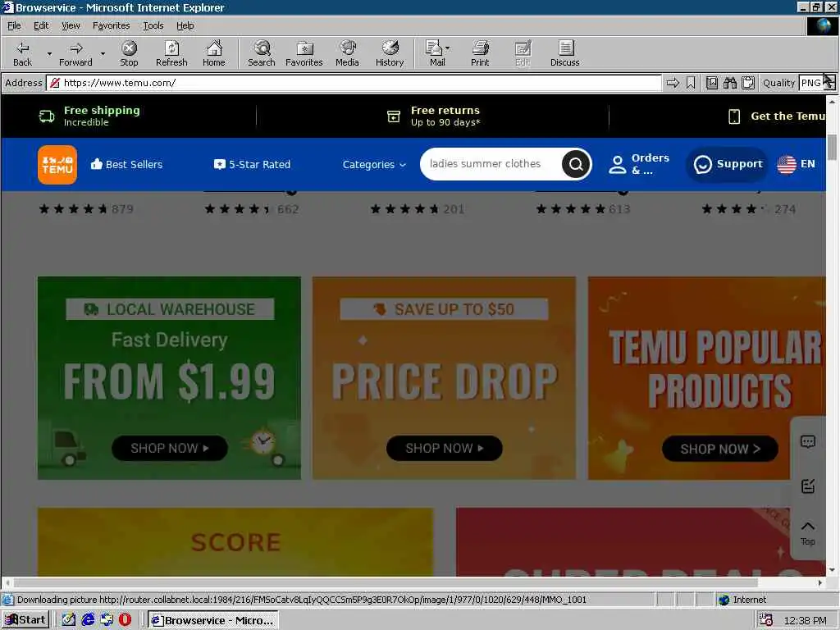Click the Back toolbar button
This screenshot has height=630, width=840.
coord(22,53)
